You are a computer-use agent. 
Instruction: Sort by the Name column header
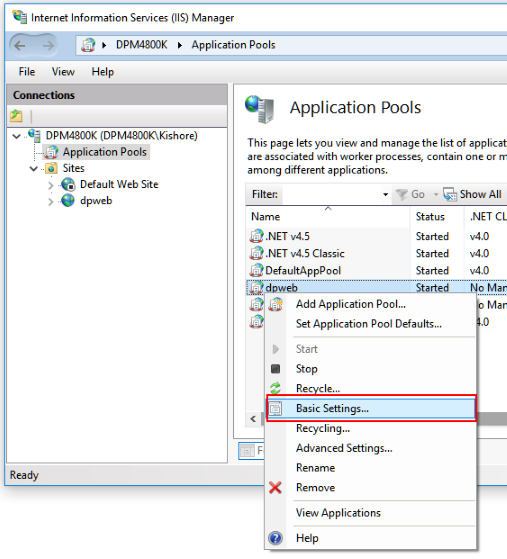pyautogui.click(x=328, y=216)
